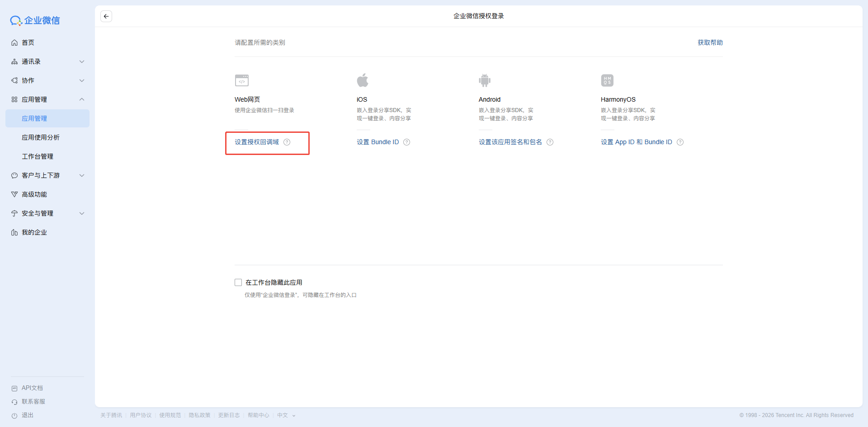
Task: Click the 安全与管理 umbrella icon
Action: click(14, 213)
